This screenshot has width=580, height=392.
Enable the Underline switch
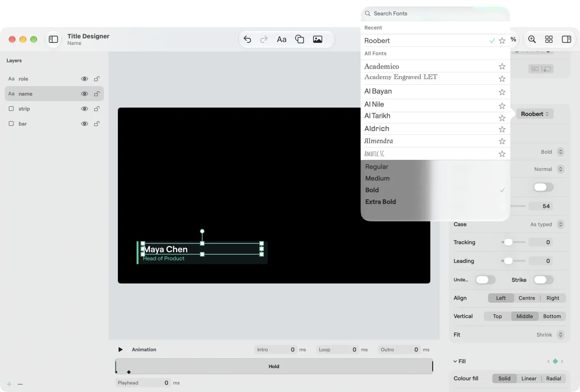coord(485,280)
